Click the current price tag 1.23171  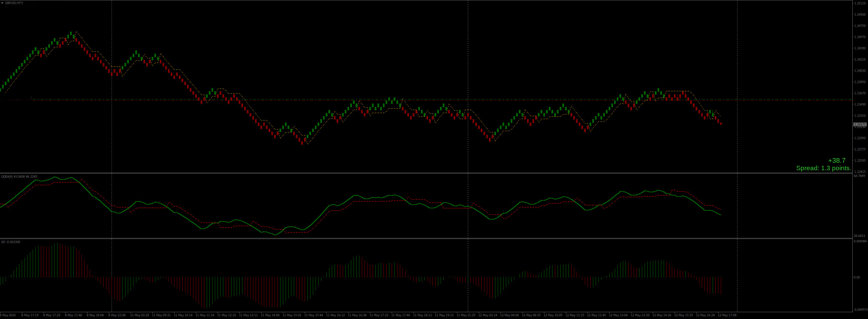(860, 125)
